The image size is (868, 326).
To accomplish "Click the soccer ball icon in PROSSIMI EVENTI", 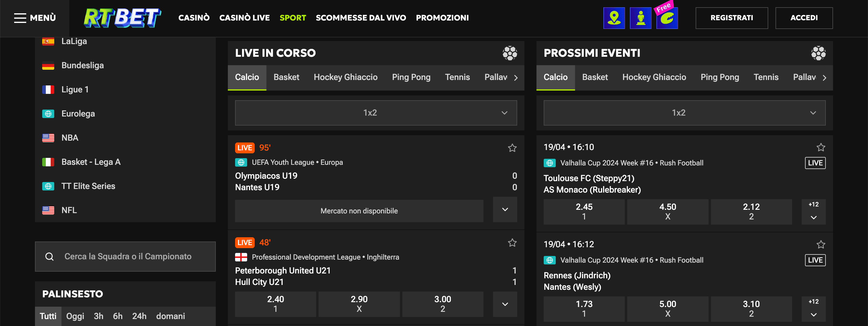I will [819, 53].
